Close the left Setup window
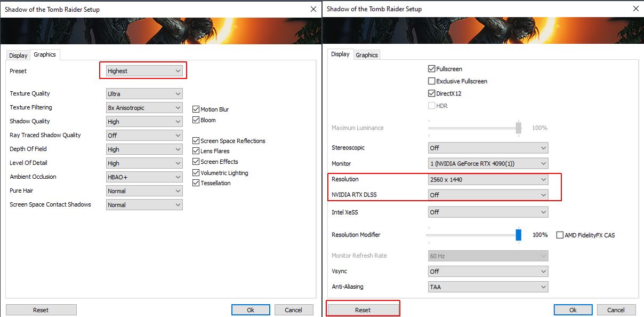The image size is (644, 317). click(x=312, y=9)
